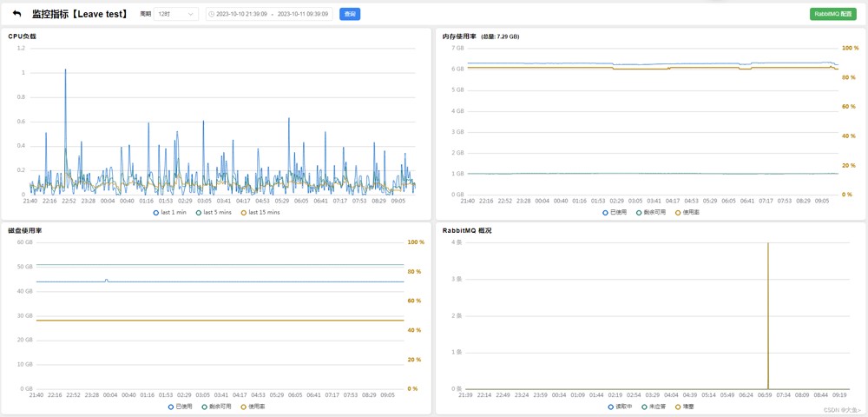Screen dimensions: 868x417
Task: Toggle '未应答' legend in RabbitMQ chart
Action: tap(655, 407)
